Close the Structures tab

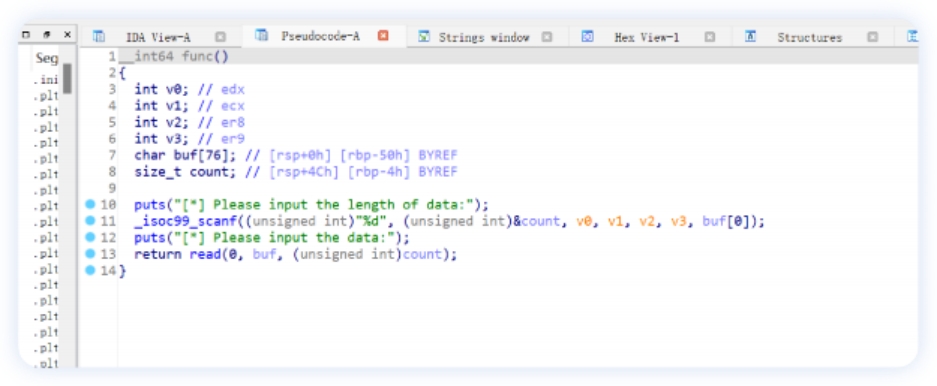(x=872, y=37)
